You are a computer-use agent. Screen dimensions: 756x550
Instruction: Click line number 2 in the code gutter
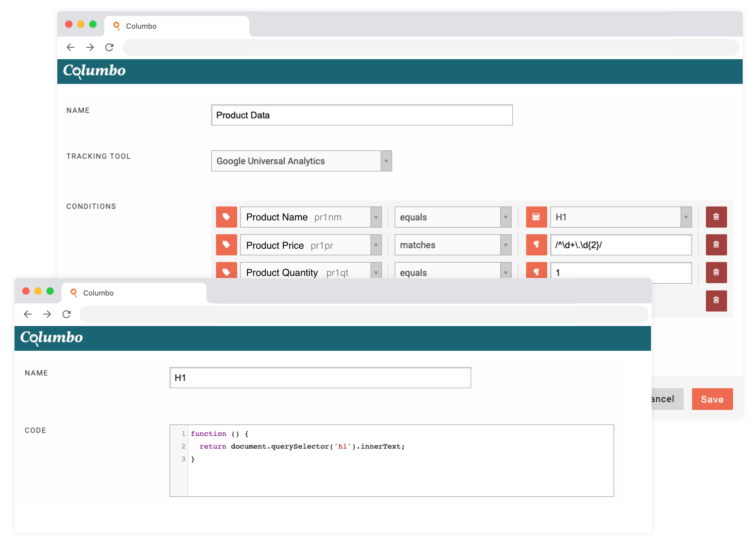click(183, 446)
